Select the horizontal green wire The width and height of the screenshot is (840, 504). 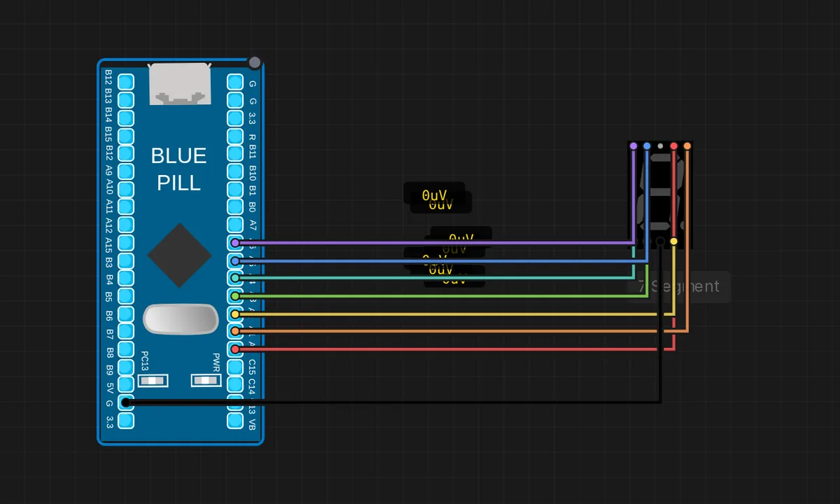441,296
